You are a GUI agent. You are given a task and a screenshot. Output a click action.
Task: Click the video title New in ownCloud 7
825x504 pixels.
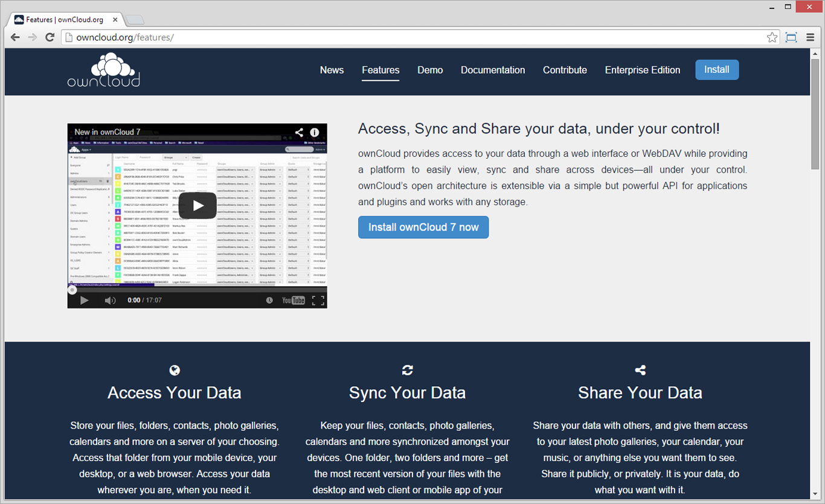point(108,132)
